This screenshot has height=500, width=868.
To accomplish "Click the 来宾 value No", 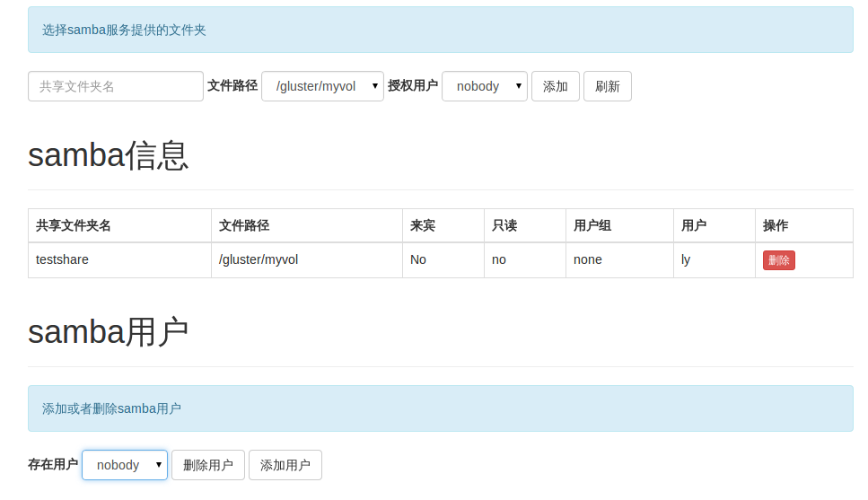I will [443, 259].
